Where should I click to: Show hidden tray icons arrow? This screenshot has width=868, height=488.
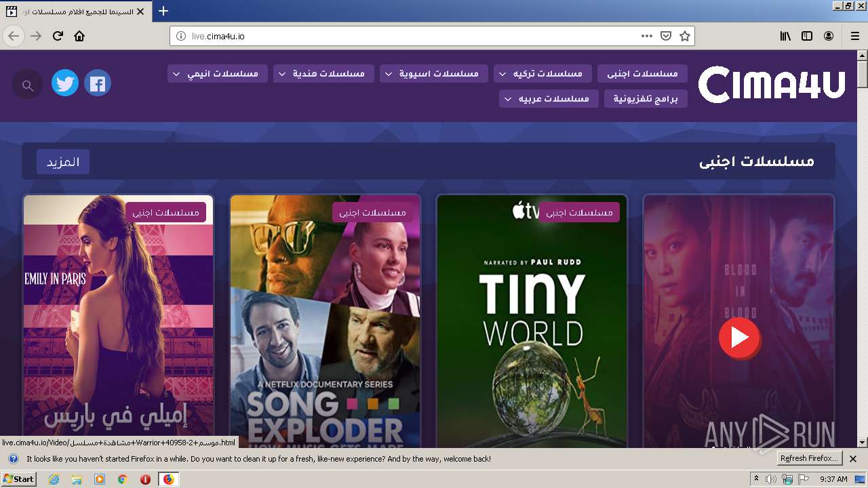[756, 479]
